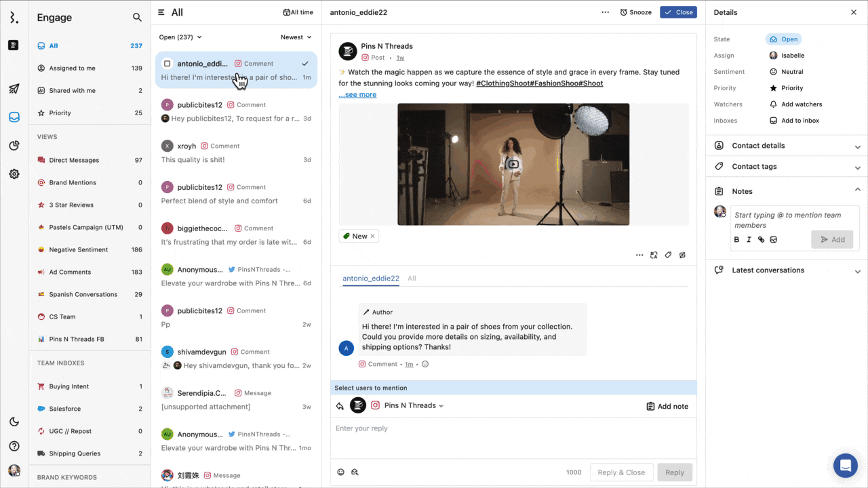Open the ...see more link in the post
868x488 pixels.
coord(357,94)
